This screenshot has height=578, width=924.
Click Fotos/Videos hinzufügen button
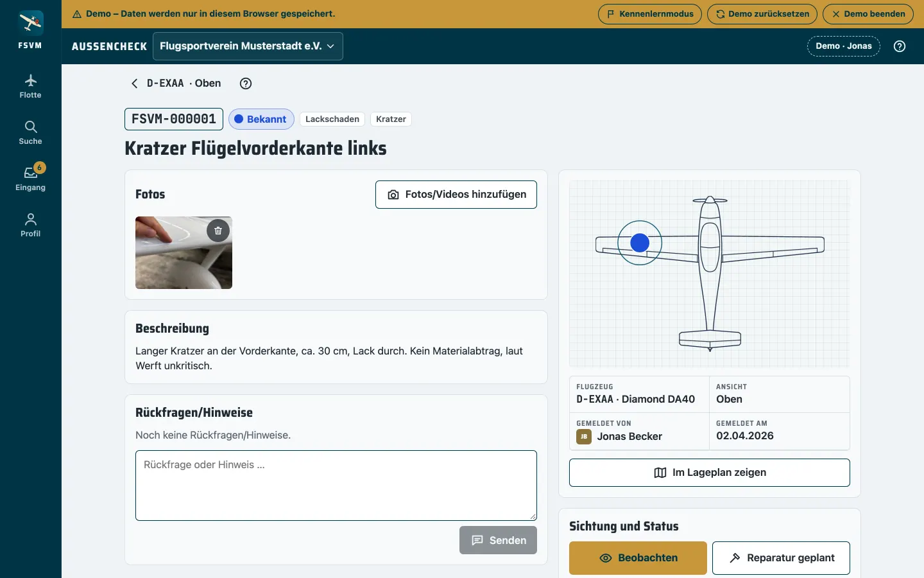point(456,195)
